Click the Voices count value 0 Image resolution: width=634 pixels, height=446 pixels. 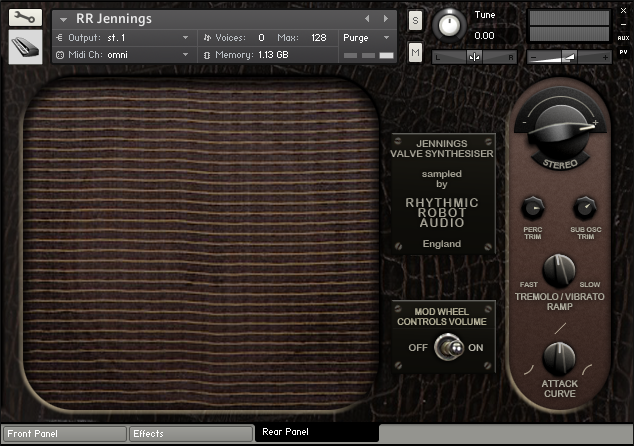[261, 38]
